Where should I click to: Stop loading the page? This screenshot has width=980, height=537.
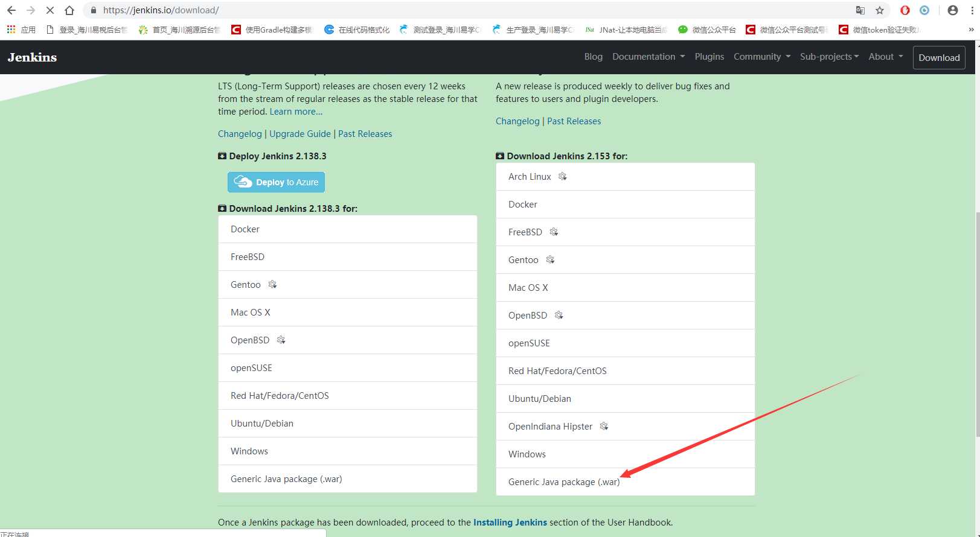click(x=50, y=10)
